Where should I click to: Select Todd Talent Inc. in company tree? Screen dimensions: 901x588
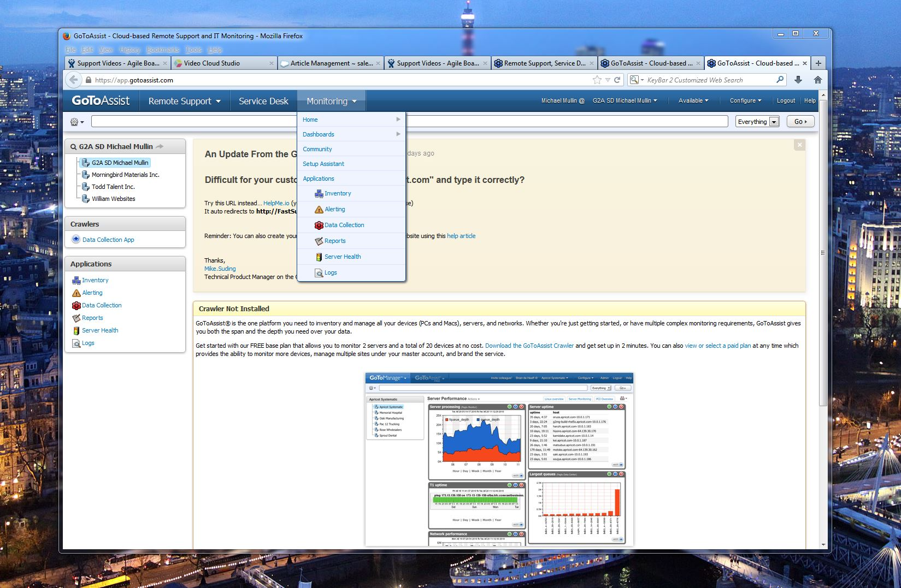(x=113, y=187)
